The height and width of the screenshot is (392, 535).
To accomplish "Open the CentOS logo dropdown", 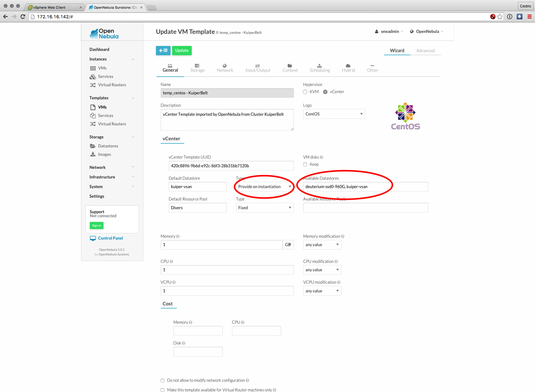I will 334,114.
